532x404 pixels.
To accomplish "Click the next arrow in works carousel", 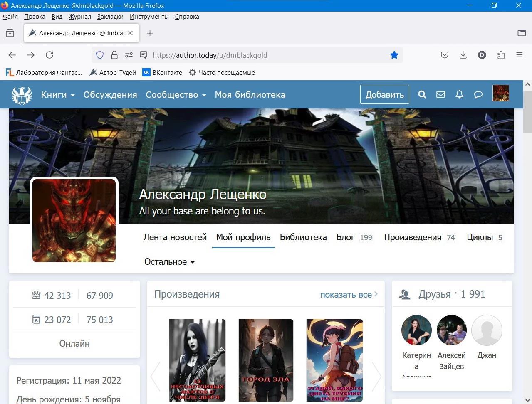I will click(376, 376).
